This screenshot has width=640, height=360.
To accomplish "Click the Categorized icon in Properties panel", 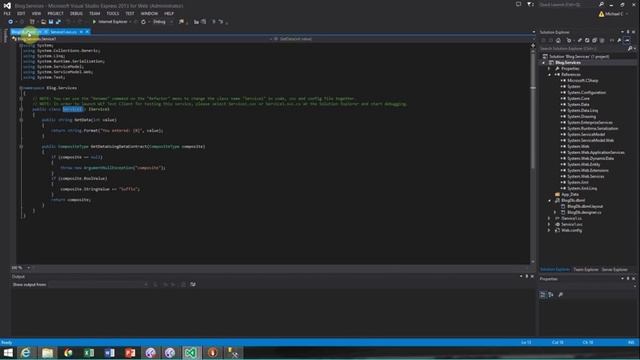I will point(543,295).
